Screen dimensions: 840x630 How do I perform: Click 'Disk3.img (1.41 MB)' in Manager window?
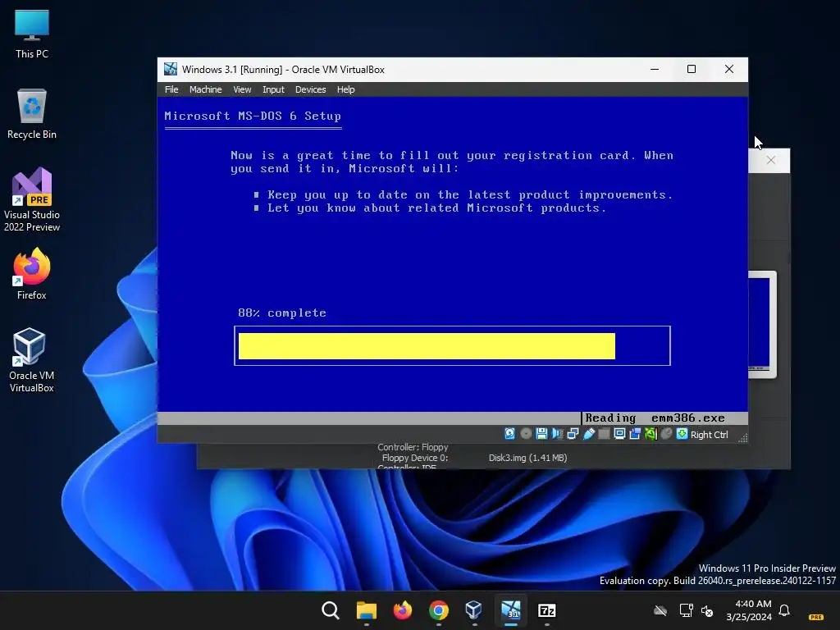pyautogui.click(x=527, y=458)
